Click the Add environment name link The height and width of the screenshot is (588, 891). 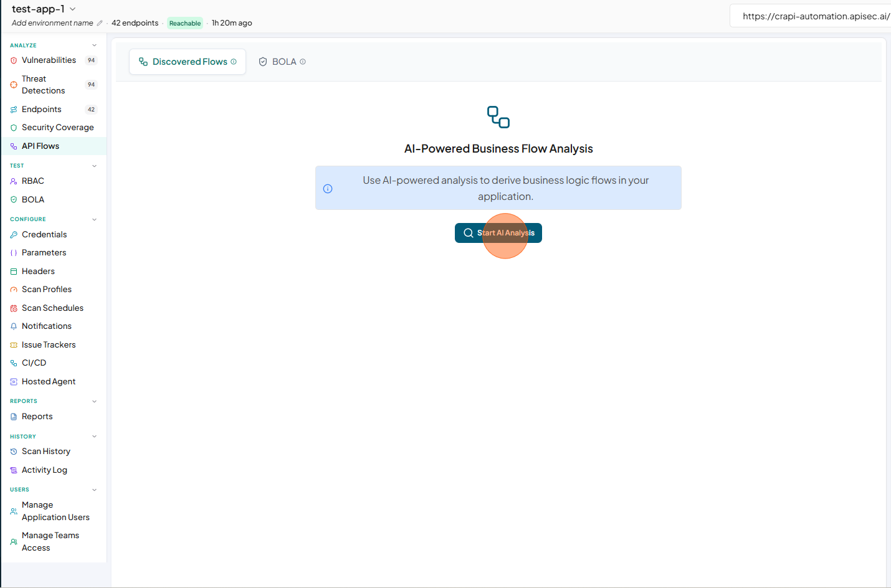(x=52, y=23)
